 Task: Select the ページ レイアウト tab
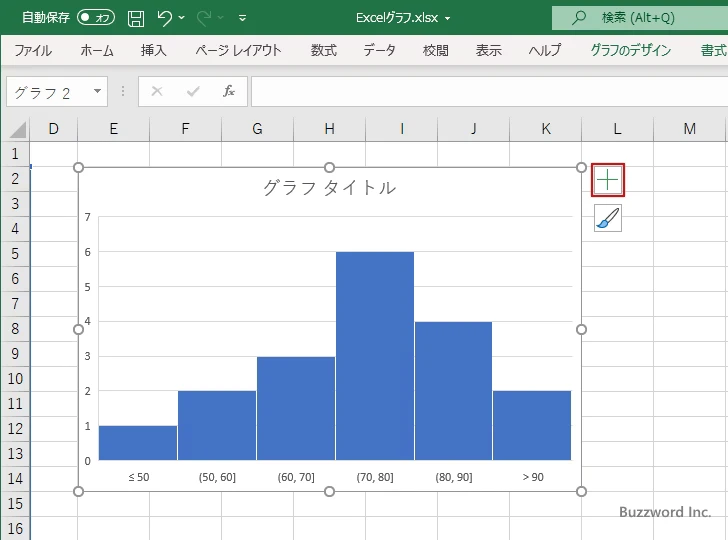(238, 50)
